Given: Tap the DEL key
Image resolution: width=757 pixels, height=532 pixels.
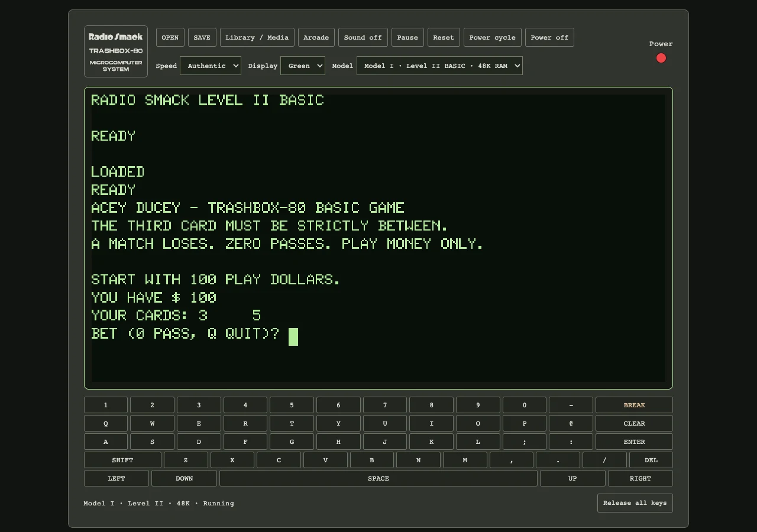Looking at the screenshot, I should coord(651,460).
